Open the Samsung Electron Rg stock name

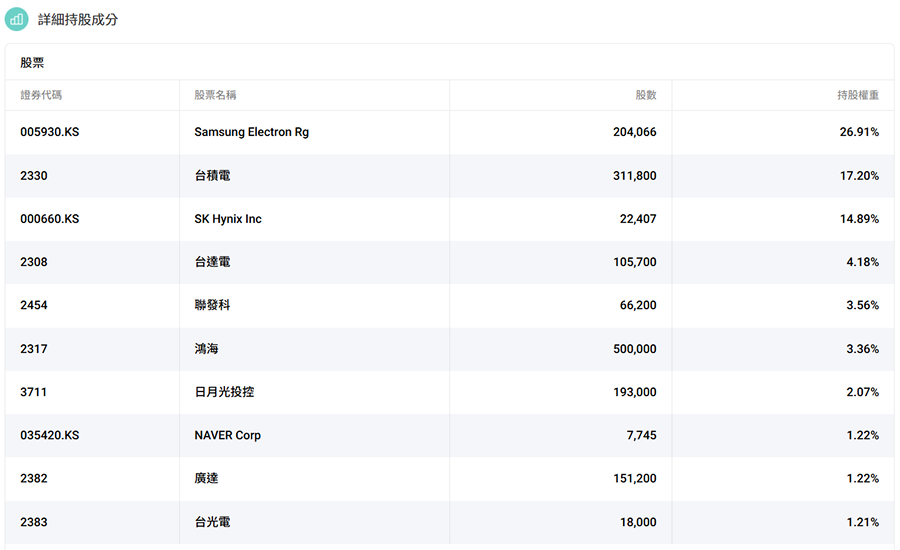click(251, 132)
